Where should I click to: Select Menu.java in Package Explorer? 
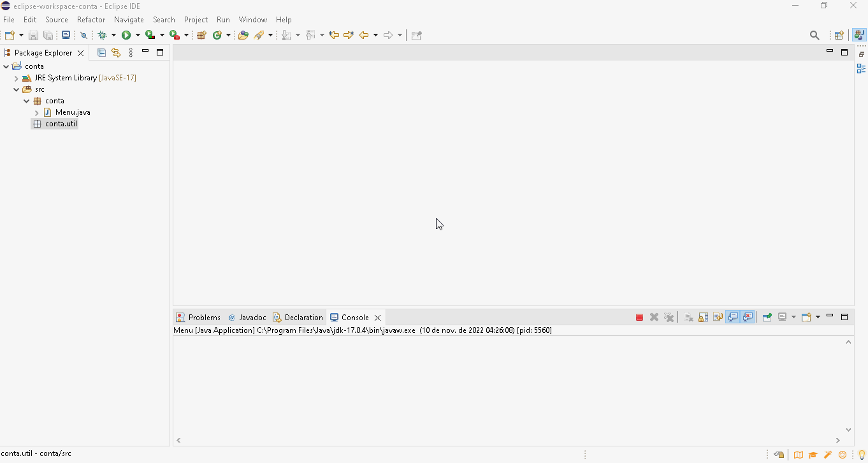click(67, 112)
